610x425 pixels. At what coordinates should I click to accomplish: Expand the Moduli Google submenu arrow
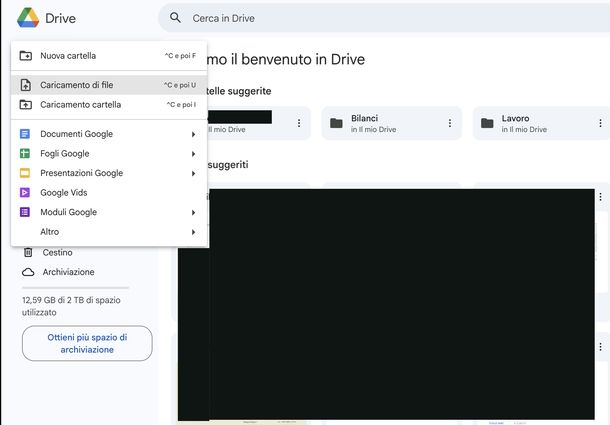pos(193,212)
